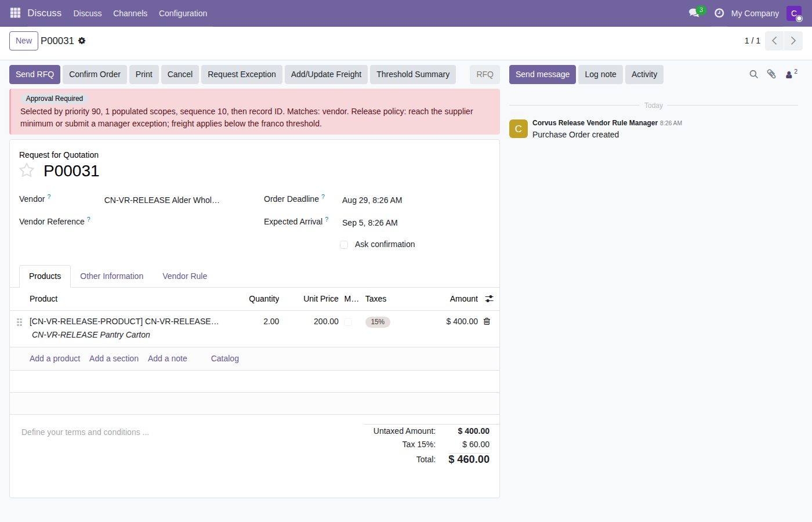812x522 pixels.
Task: Grab the drag handle of the product line
Action: (x=19, y=322)
